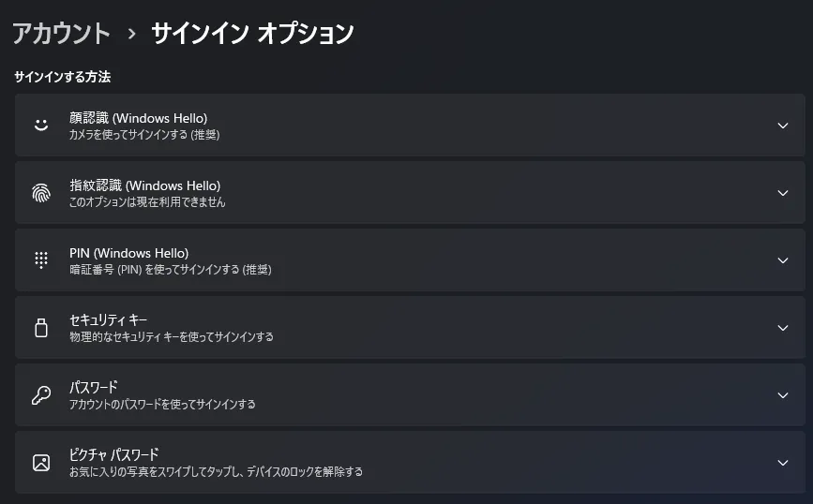The image size is (813, 504).
Task: Expand the パスワード chevron
Action: [783, 395]
